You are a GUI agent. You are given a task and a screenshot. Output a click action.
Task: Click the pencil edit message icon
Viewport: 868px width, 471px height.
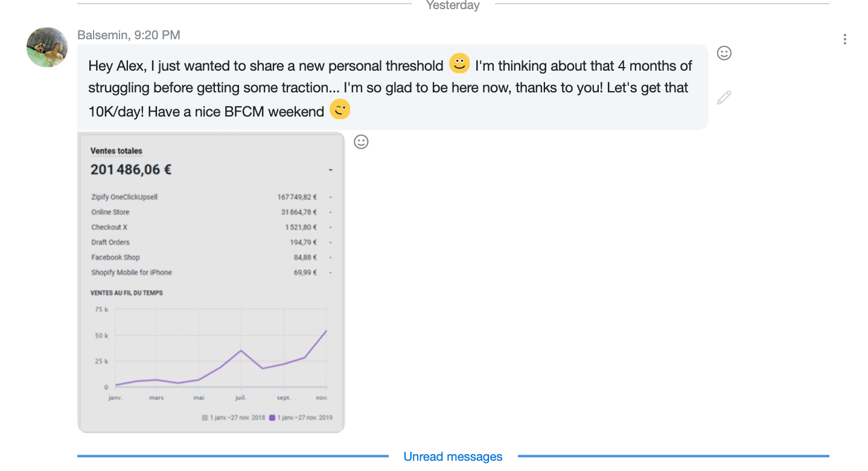click(x=724, y=97)
